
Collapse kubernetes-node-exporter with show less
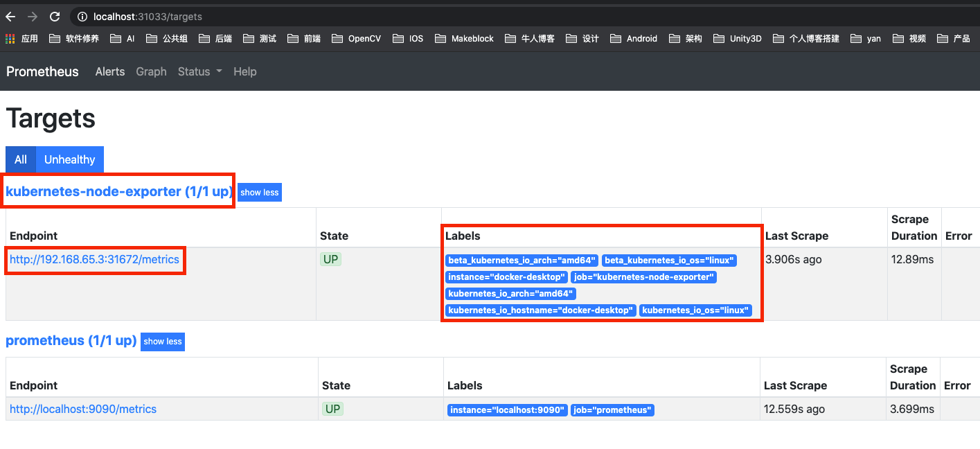click(260, 193)
